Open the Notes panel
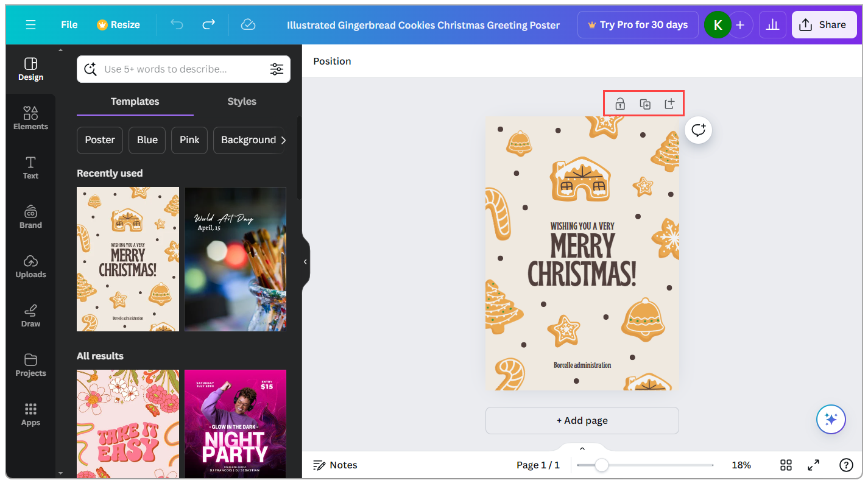Screen dimensions: 868x483 click(335, 465)
